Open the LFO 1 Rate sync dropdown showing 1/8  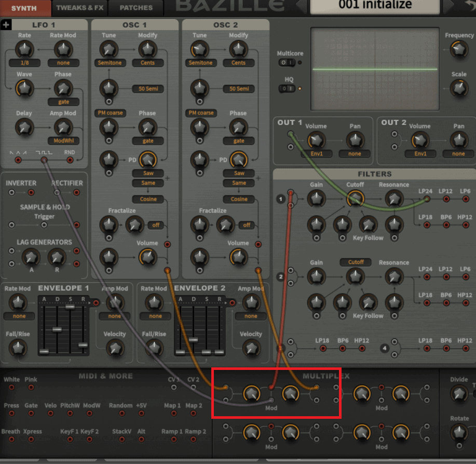[24, 63]
